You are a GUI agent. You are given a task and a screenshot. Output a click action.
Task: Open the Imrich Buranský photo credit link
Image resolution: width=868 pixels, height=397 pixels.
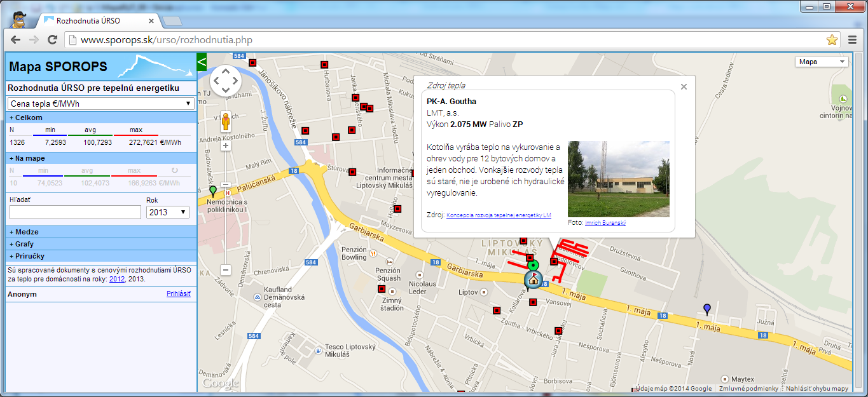click(x=605, y=223)
